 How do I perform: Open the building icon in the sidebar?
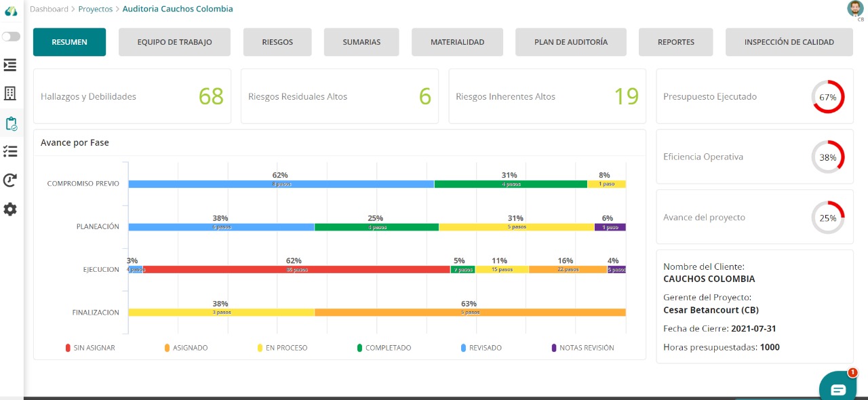(9, 93)
